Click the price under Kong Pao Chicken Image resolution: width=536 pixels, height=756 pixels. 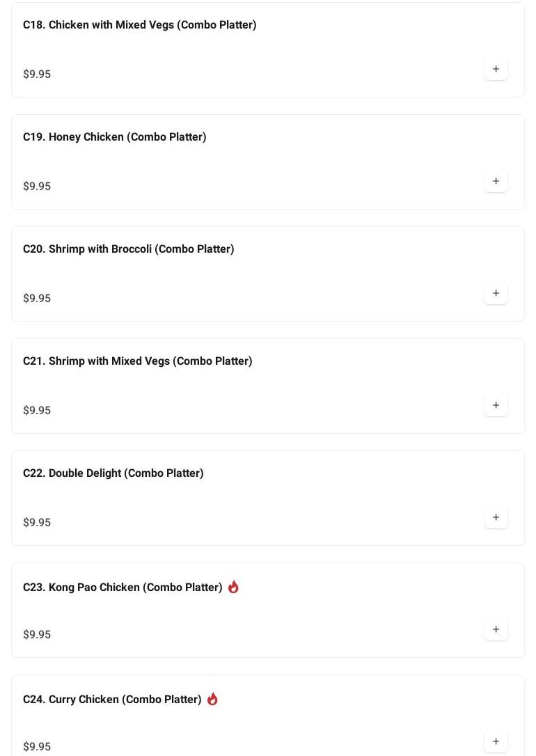[37, 635]
